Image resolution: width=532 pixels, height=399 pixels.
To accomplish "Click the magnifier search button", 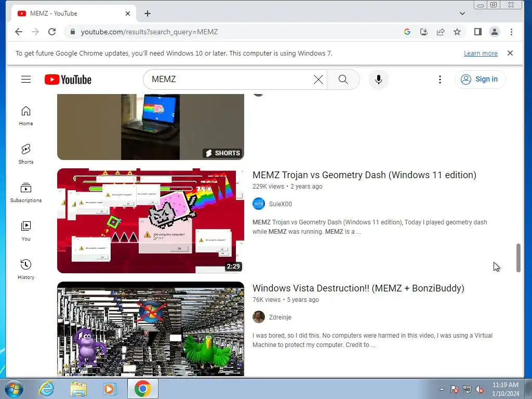I will point(343,79).
